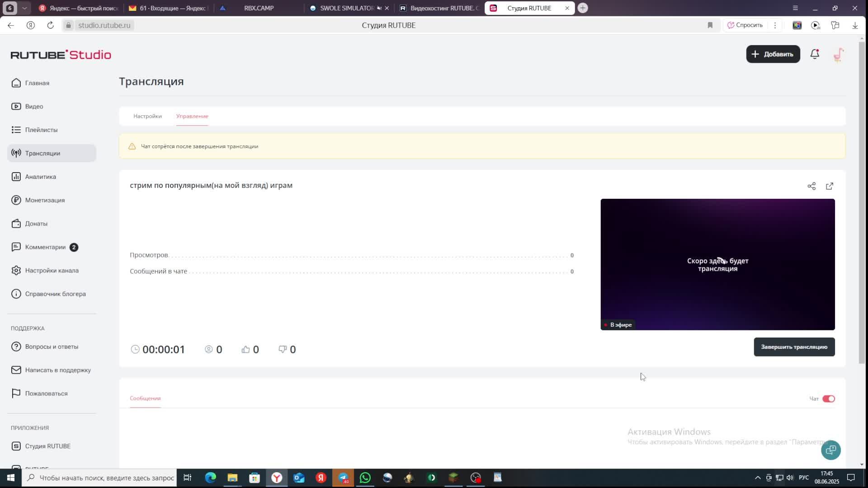Open the profile avatar menu

(x=839, y=54)
